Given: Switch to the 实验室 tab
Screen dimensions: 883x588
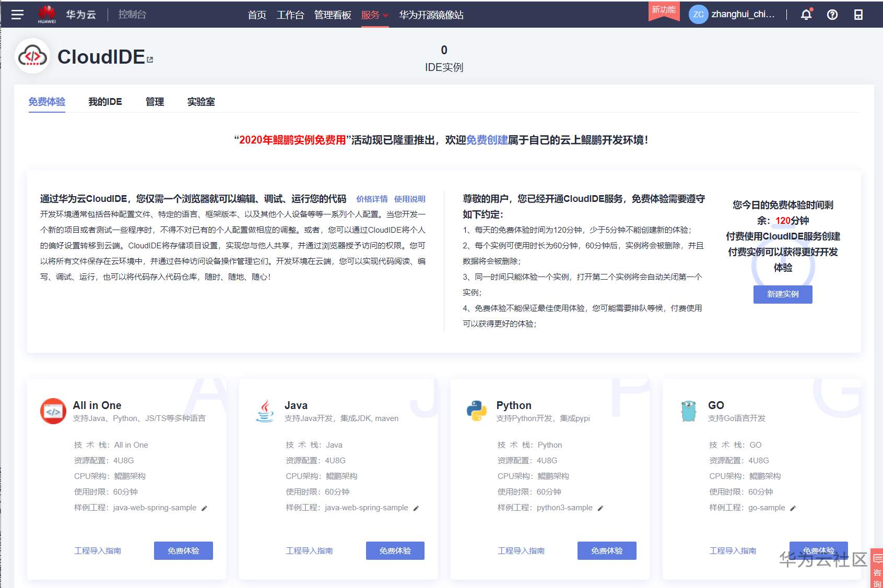Looking at the screenshot, I should click(x=201, y=102).
